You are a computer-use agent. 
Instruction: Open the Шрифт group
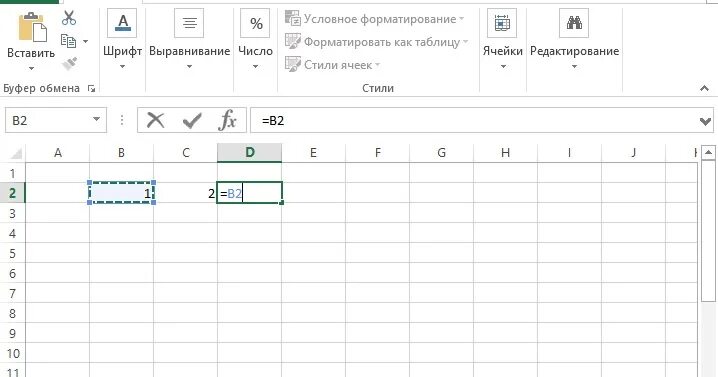pos(122,39)
